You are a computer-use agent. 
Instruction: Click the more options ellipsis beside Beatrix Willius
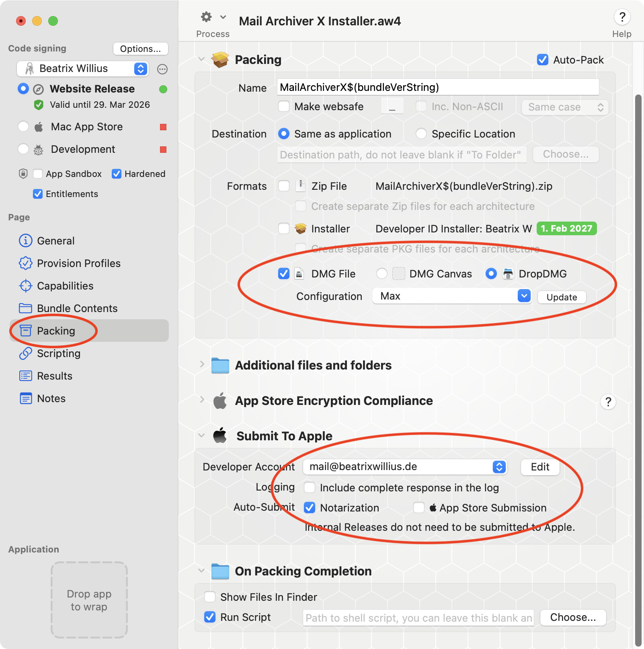[162, 69]
